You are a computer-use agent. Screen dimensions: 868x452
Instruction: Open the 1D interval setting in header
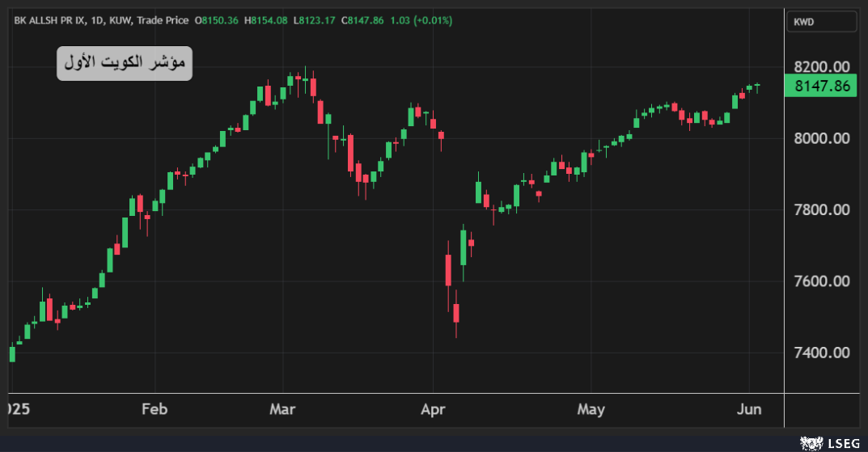click(x=99, y=19)
